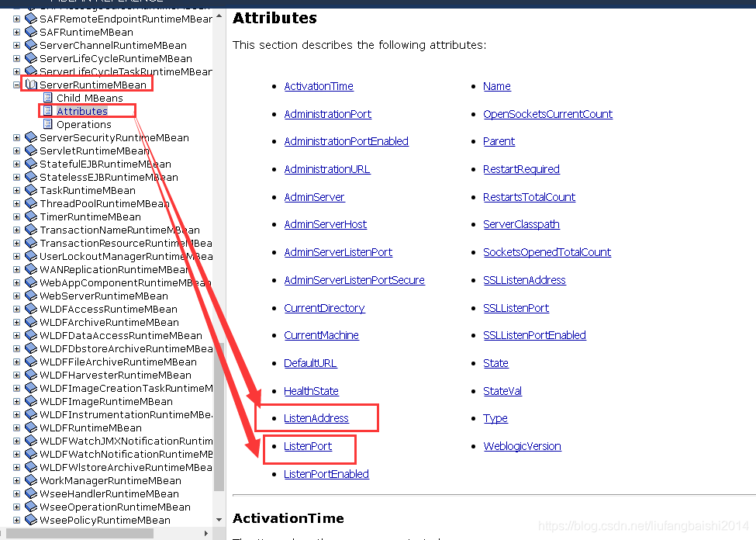Screen dimensions: 756x540
Task: Click the ServerLifeCycleRuntimeMBean book icon
Action: click(x=31, y=58)
